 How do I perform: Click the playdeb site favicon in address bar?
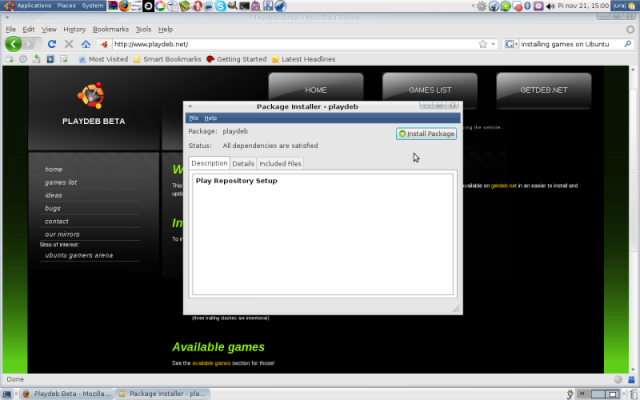(x=104, y=44)
